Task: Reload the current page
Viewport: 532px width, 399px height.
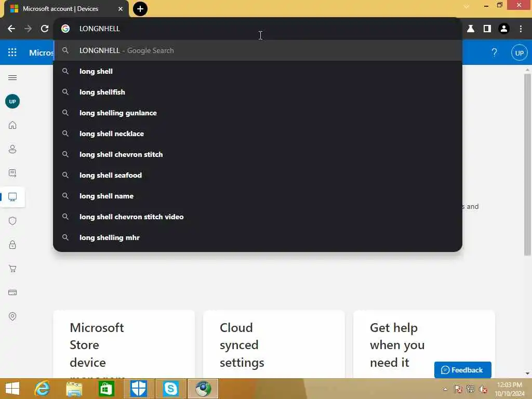Action: [x=45, y=29]
